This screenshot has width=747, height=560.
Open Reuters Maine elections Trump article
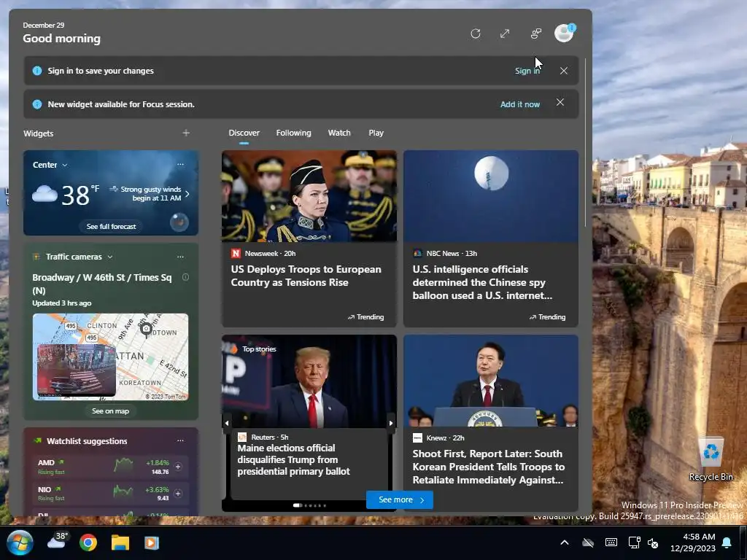click(x=293, y=459)
